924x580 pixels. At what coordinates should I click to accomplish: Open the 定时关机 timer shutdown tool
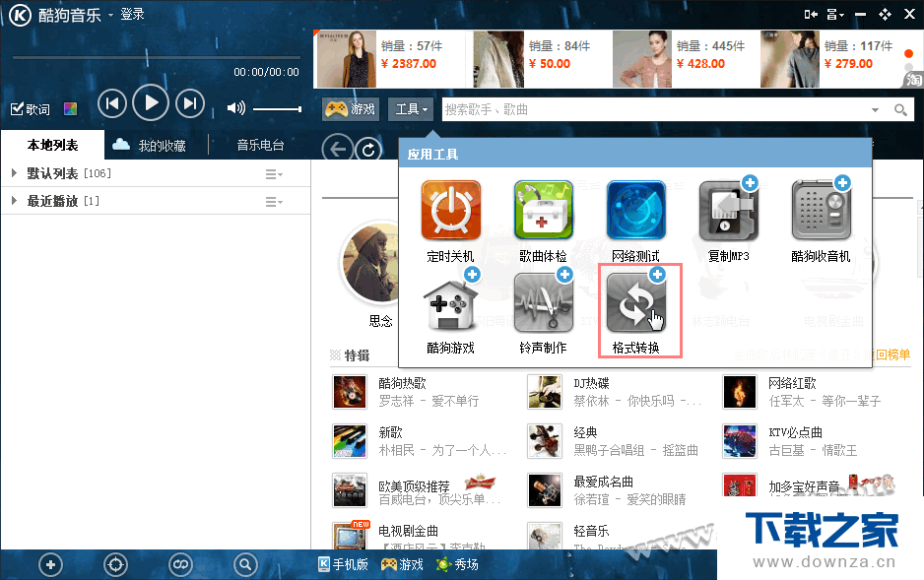pos(451,210)
